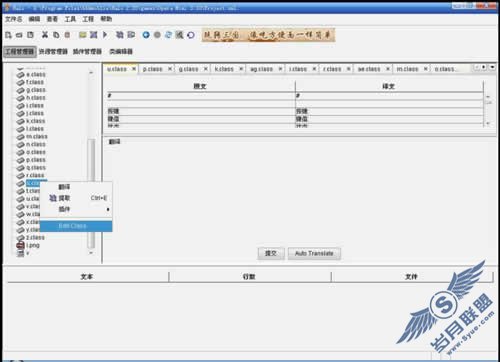Click the Auto Translate button

coord(314,253)
